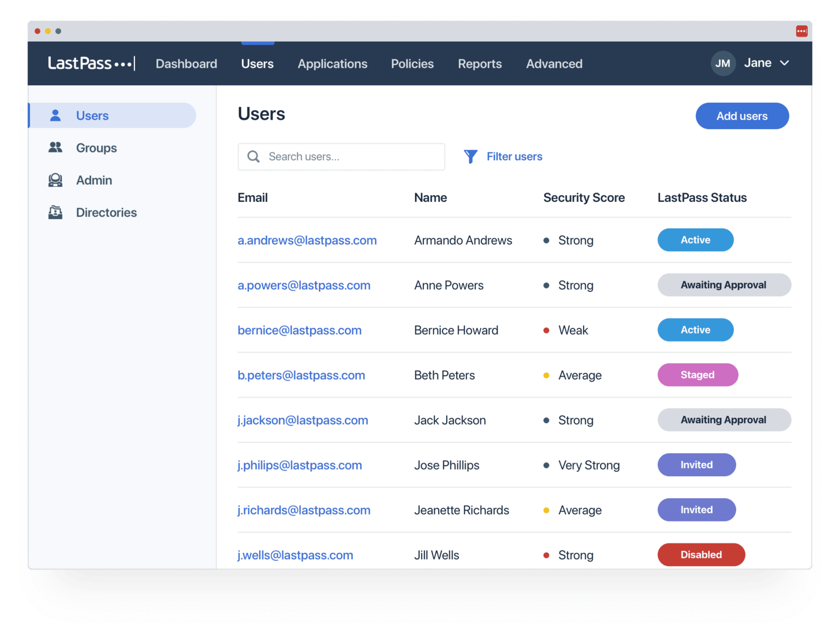Click the LastPass logo
The width and height of the screenshot is (840, 632).
pos(91,63)
